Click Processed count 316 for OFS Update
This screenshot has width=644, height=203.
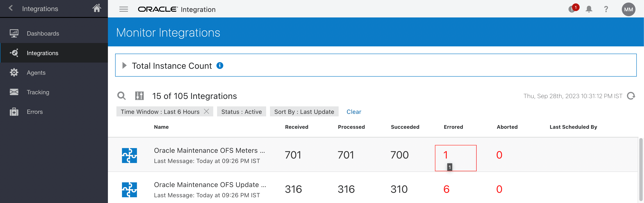pos(346,189)
